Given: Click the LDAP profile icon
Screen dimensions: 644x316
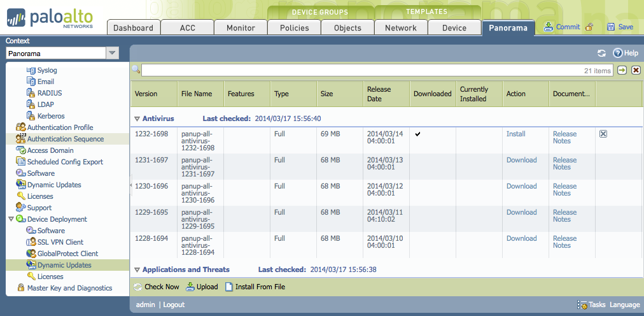Looking at the screenshot, I should click(x=31, y=104).
